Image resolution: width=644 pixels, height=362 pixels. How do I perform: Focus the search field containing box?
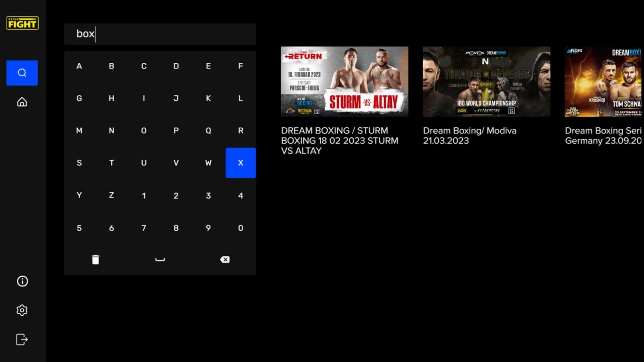click(160, 34)
